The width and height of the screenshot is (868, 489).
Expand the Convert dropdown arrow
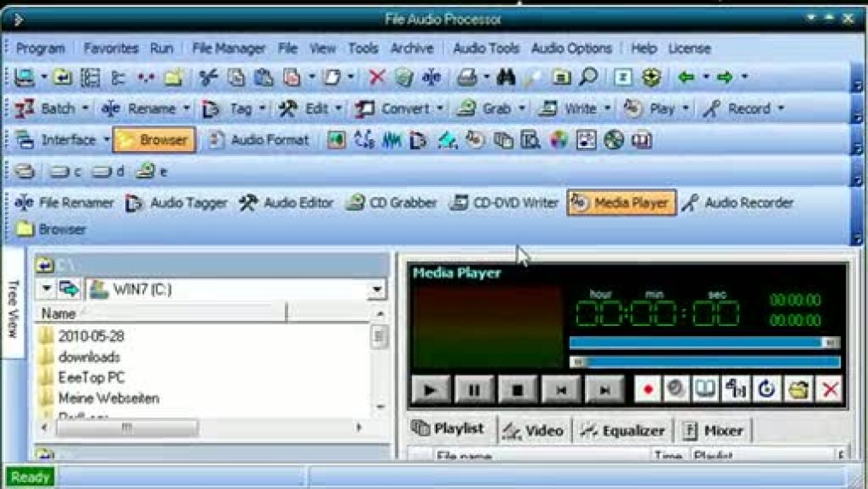coord(440,109)
